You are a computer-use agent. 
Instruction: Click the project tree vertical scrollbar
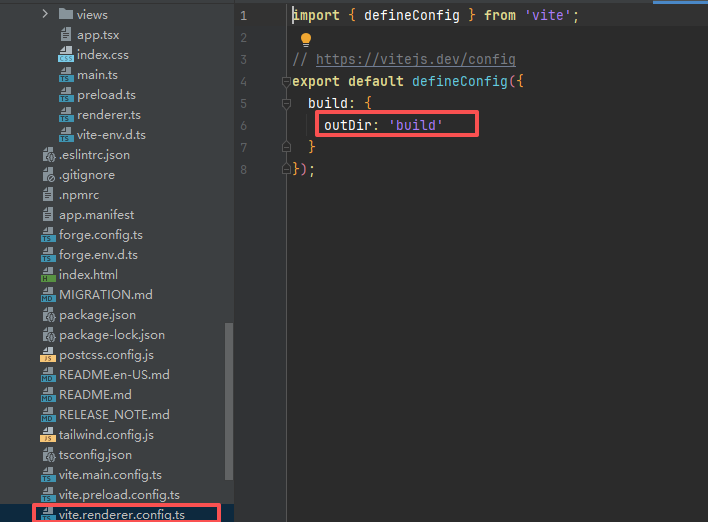229,401
